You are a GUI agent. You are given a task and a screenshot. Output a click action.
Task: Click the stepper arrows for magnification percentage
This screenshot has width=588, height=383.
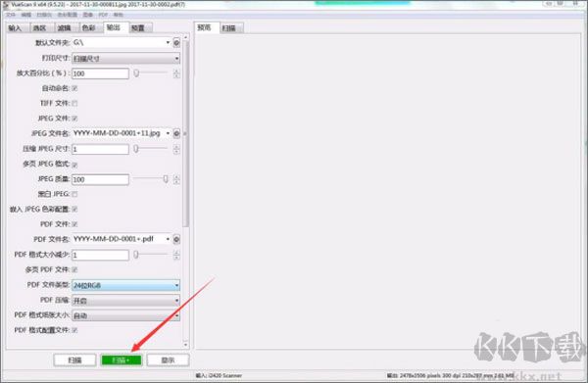pos(176,73)
